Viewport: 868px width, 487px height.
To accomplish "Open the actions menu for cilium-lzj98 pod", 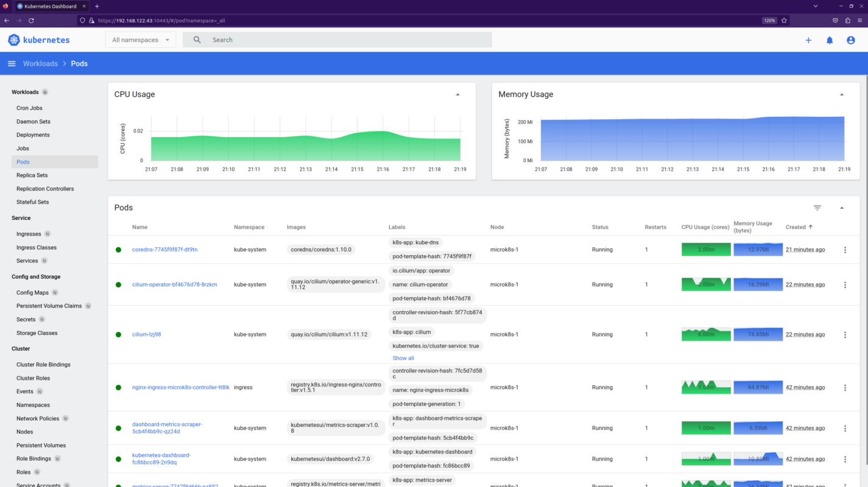I will (x=845, y=334).
